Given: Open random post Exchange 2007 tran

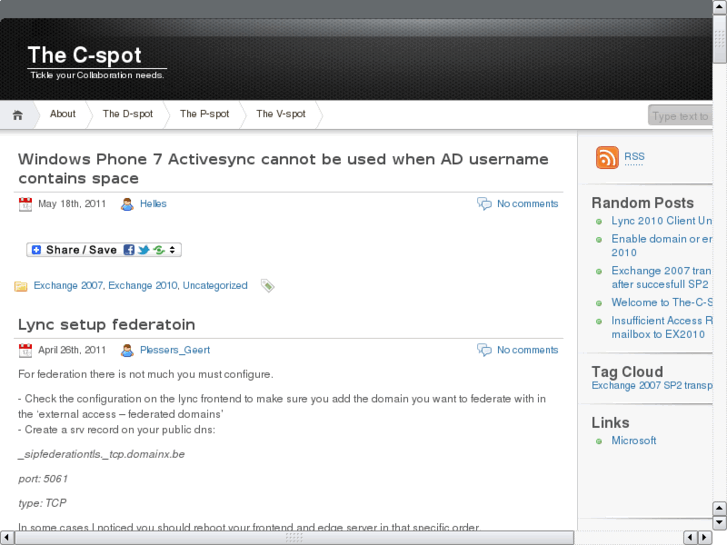Looking at the screenshot, I should (661, 277).
